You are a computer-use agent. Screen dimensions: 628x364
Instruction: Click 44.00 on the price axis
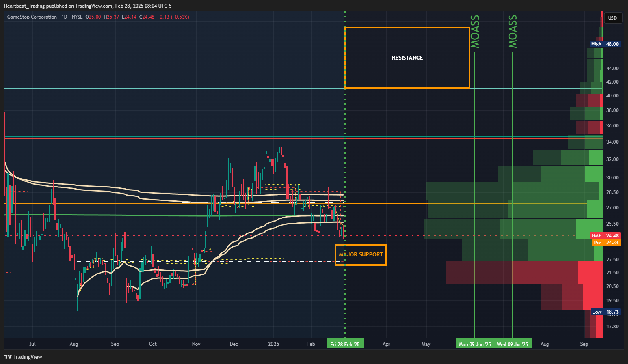pos(613,69)
